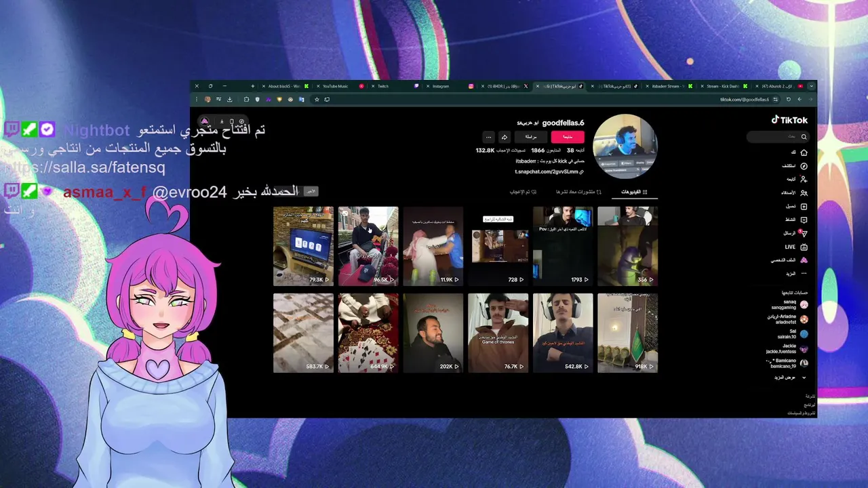Open the Activity inbox icon

pos(804,220)
